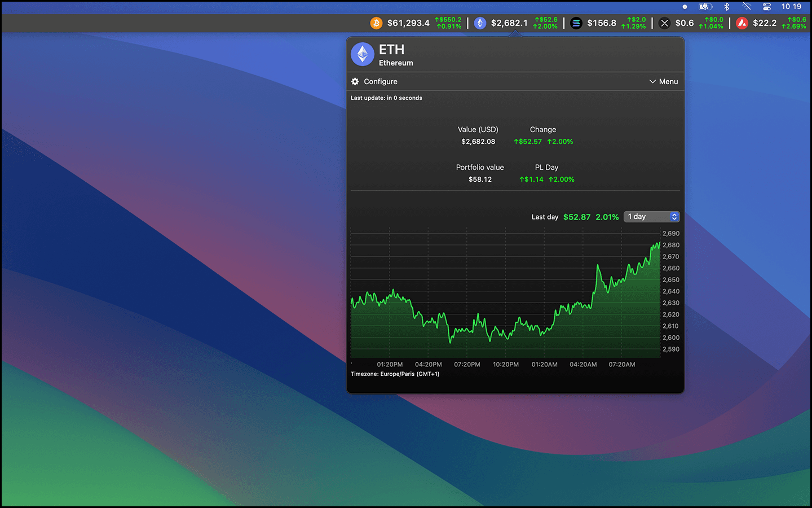Image resolution: width=812 pixels, height=508 pixels.
Task: Click the disabled Wi-Fi icon
Action: coord(747,7)
